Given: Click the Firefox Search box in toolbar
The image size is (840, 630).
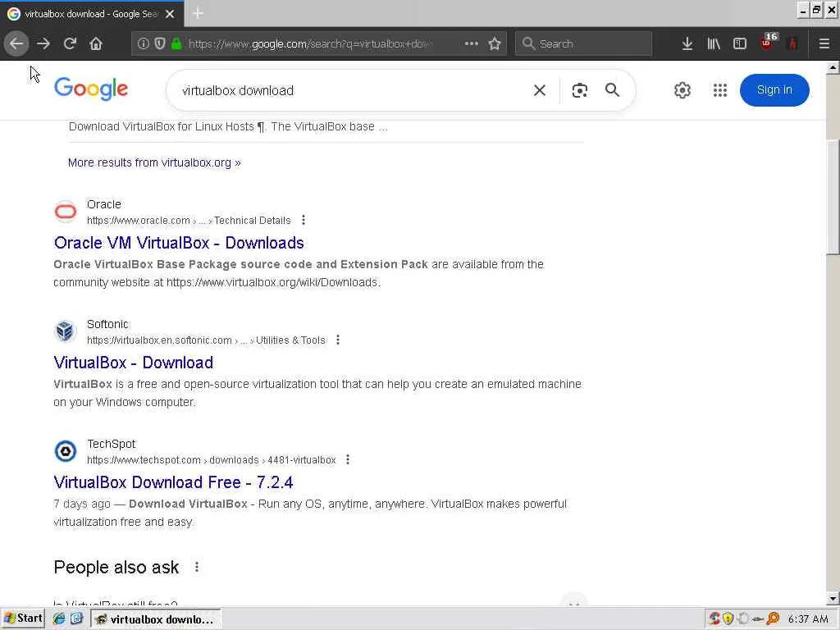Looking at the screenshot, I should click(583, 43).
